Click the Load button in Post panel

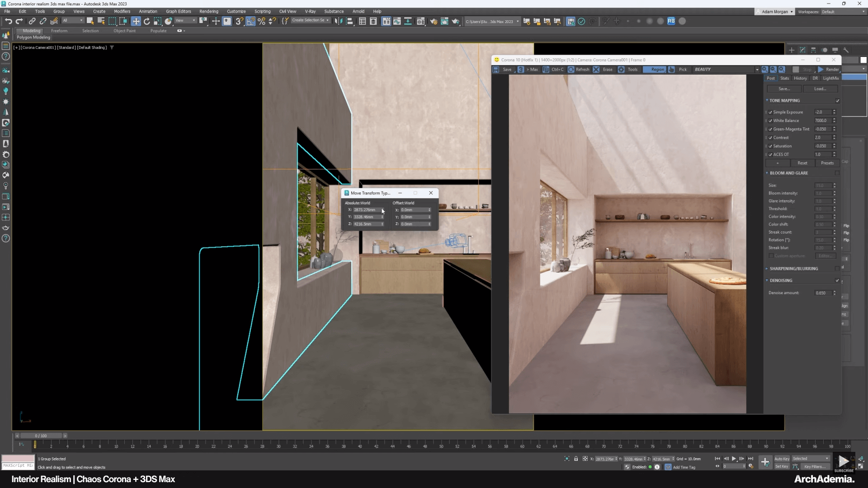pos(821,89)
